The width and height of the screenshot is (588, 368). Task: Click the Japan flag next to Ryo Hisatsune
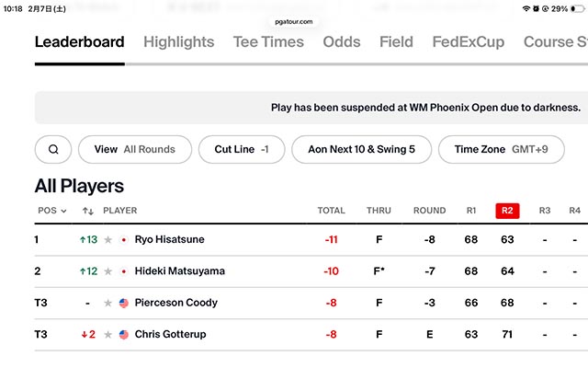pos(124,240)
